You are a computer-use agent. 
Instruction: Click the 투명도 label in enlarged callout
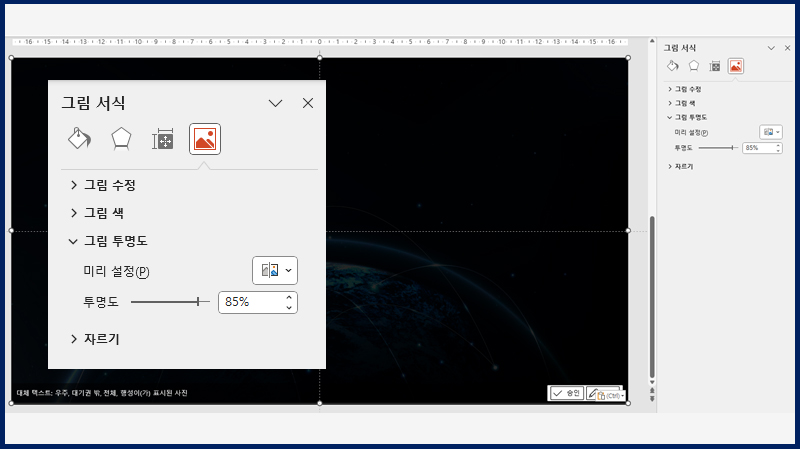101,302
